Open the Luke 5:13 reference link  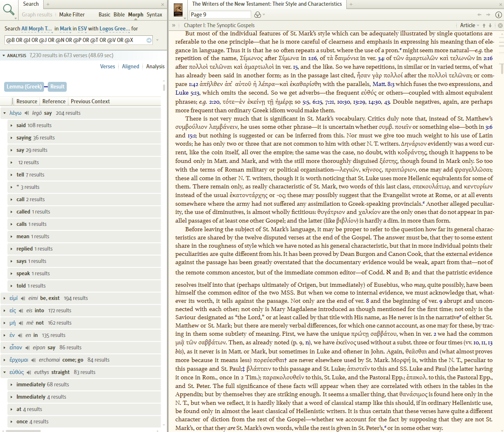click(188, 93)
